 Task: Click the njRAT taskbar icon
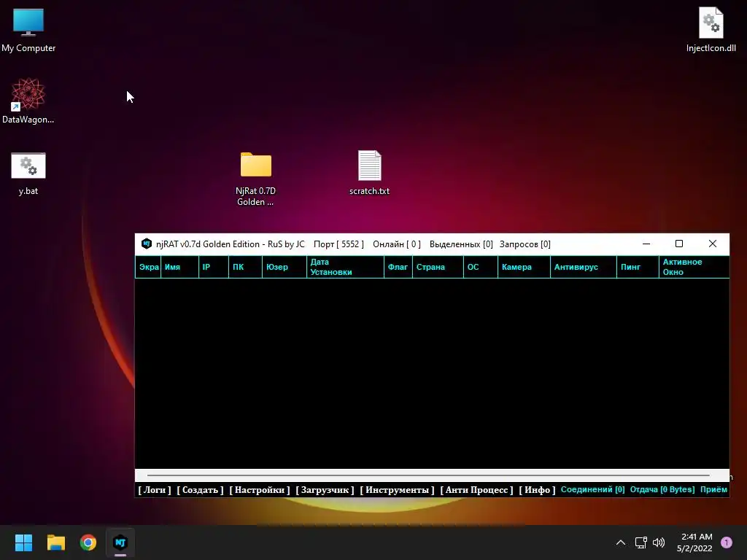(120, 542)
